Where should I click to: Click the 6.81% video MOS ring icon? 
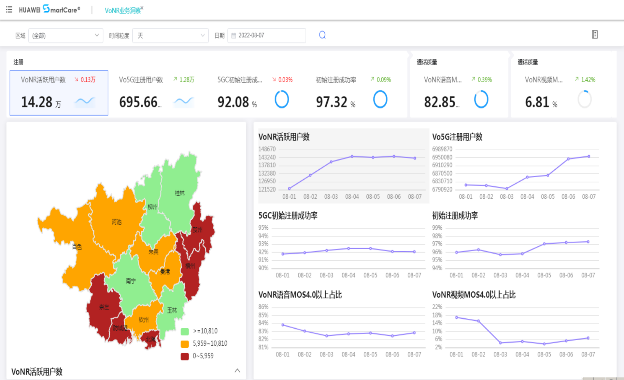tap(585, 99)
